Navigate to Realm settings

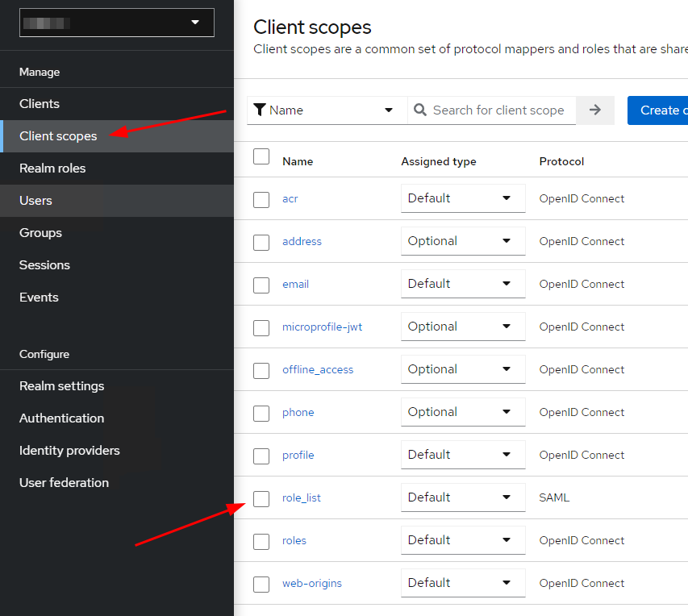62,386
